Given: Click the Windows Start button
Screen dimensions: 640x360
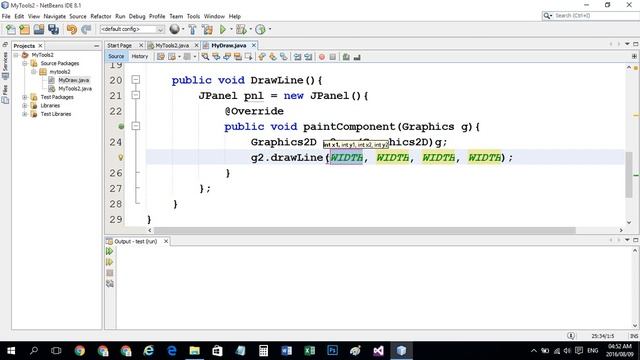Looking at the screenshot, I should [x=11, y=351].
